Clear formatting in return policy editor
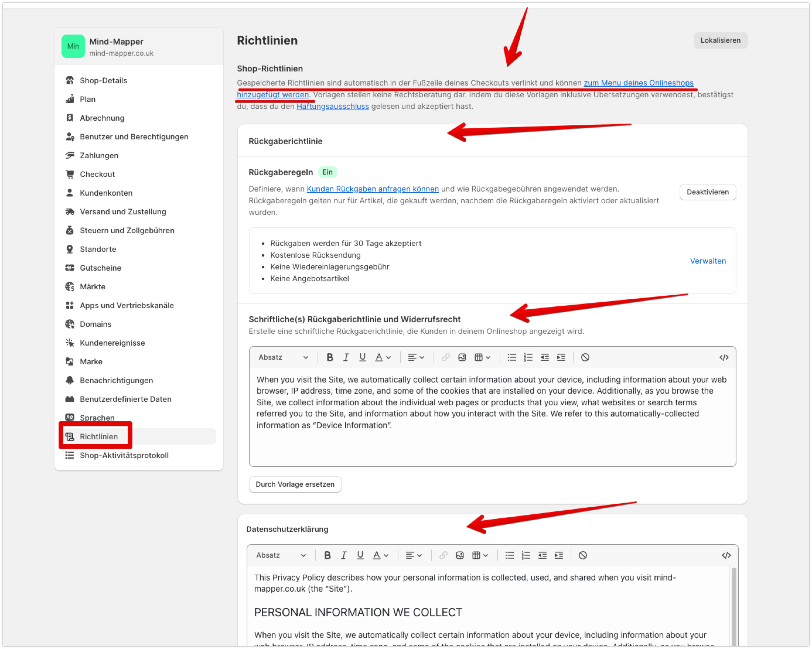Screen dimensions: 812x649 (585, 357)
